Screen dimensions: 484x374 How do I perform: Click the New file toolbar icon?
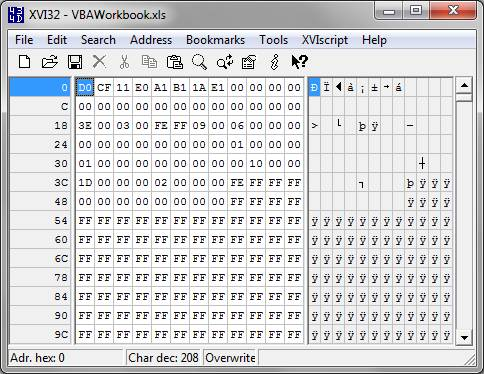[x=25, y=62]
